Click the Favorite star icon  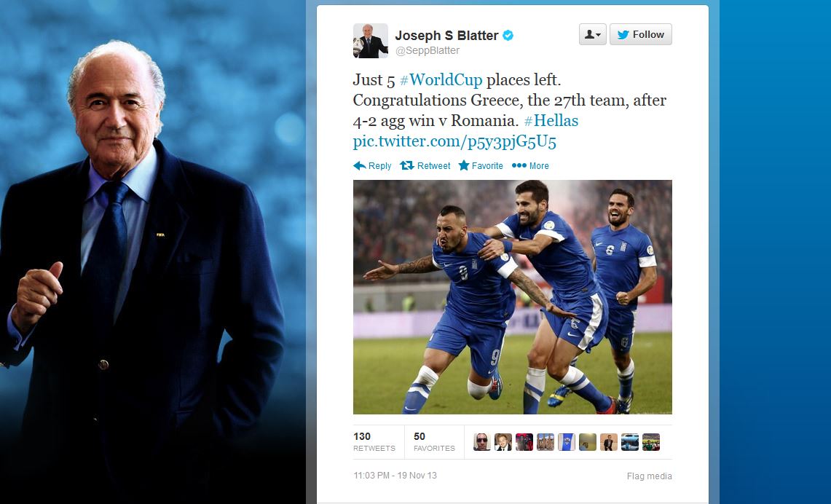point(464,165)
